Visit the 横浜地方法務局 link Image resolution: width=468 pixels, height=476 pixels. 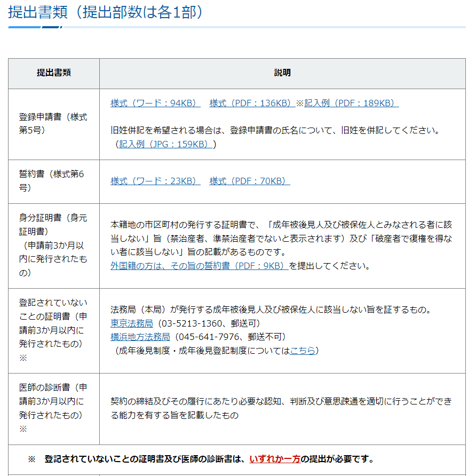point(140,337)
